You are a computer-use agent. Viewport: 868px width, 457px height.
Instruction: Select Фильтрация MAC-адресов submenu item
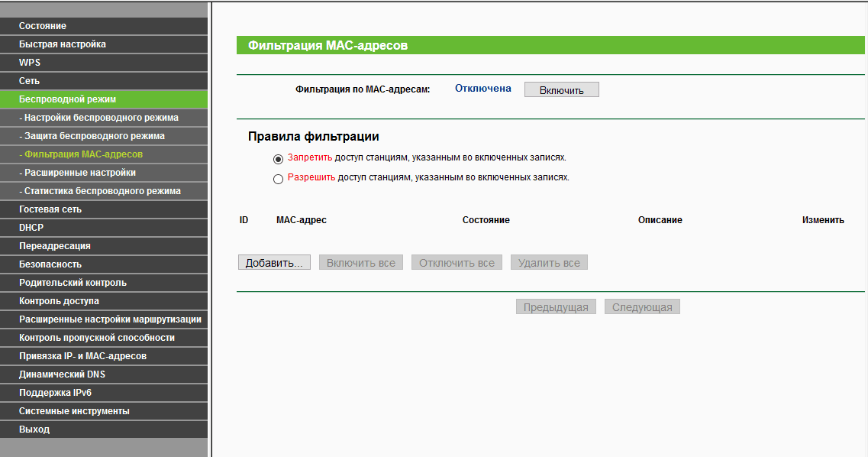(104, 154)
